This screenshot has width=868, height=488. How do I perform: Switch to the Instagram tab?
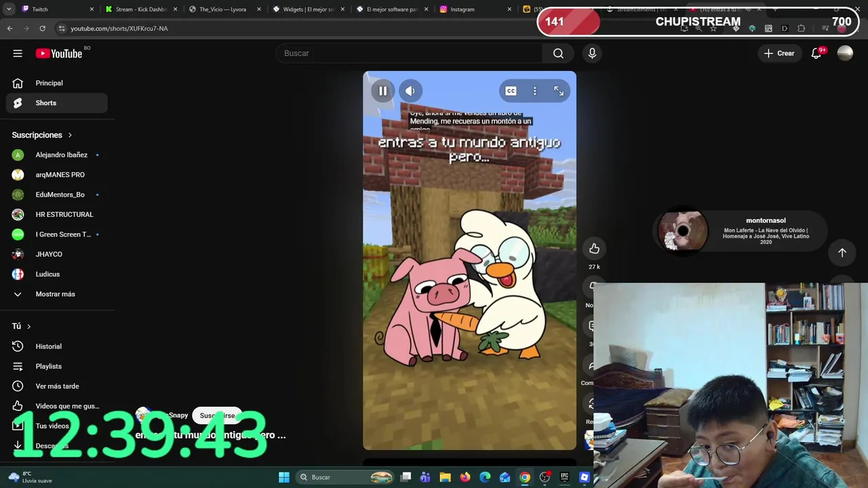click(x=475, y=9)
